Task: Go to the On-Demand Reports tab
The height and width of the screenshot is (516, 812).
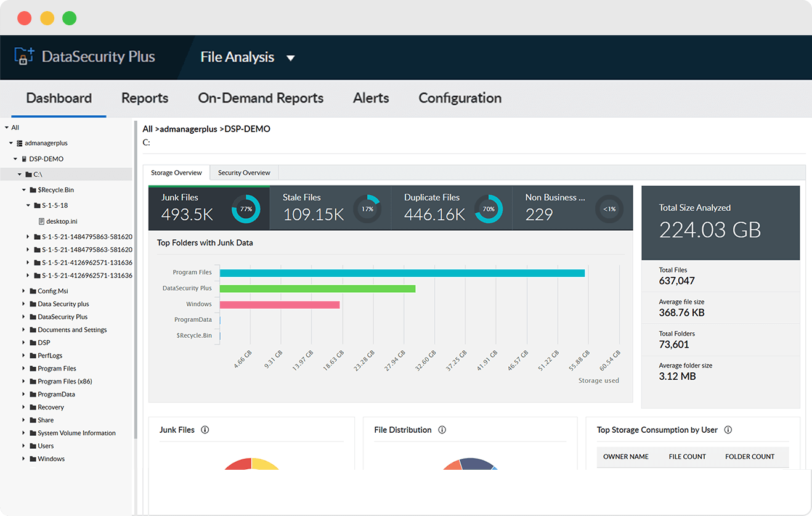Action: pyautogui.click(x=261, y=98)
